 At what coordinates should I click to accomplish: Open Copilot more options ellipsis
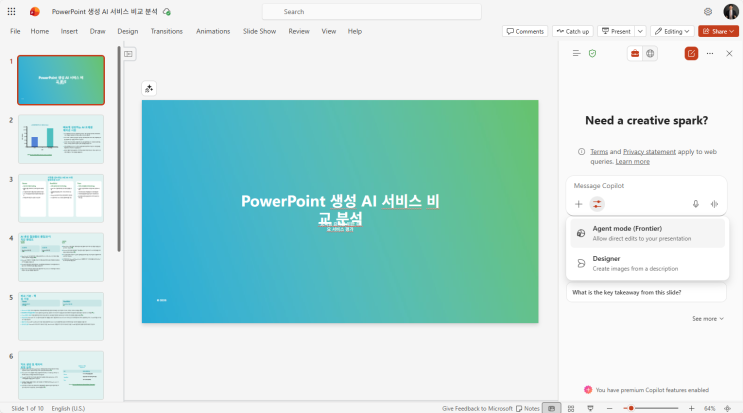[x=710, y=54]
